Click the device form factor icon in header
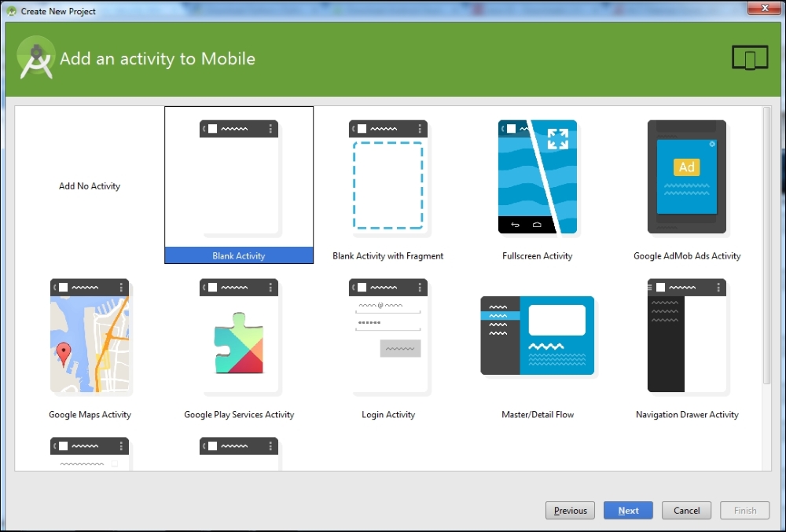Image resolution: width=786 pixels, height=532 pixels. (749, 57)
